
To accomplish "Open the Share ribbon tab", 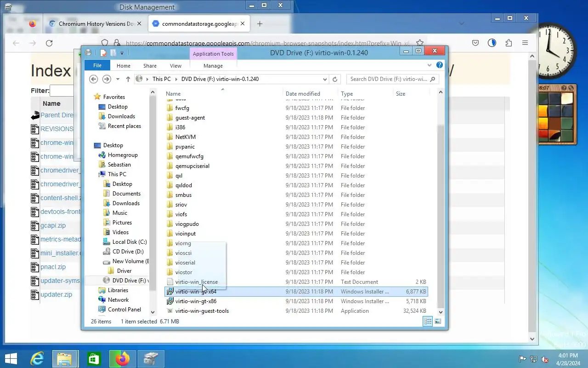I will click(x=150, y=66).
